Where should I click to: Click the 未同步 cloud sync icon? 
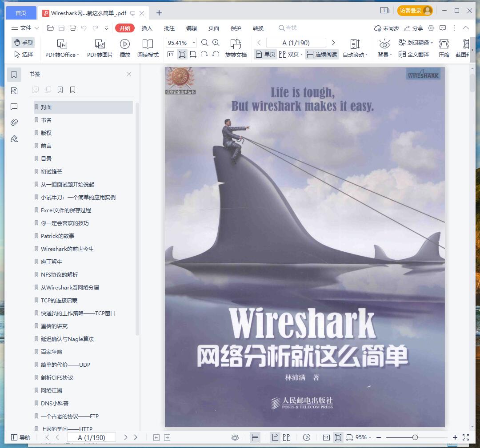(387, 28)
